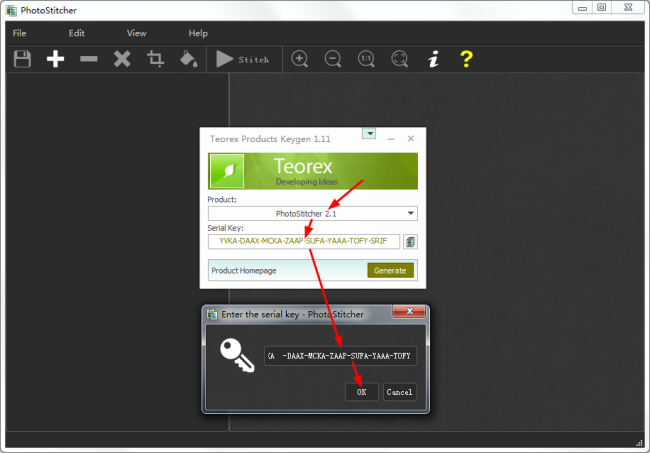Click the PhotoStitcher app icon in title bar
Image resolution: width=650 pixels, height=453 pixels.
click(12, 10)
